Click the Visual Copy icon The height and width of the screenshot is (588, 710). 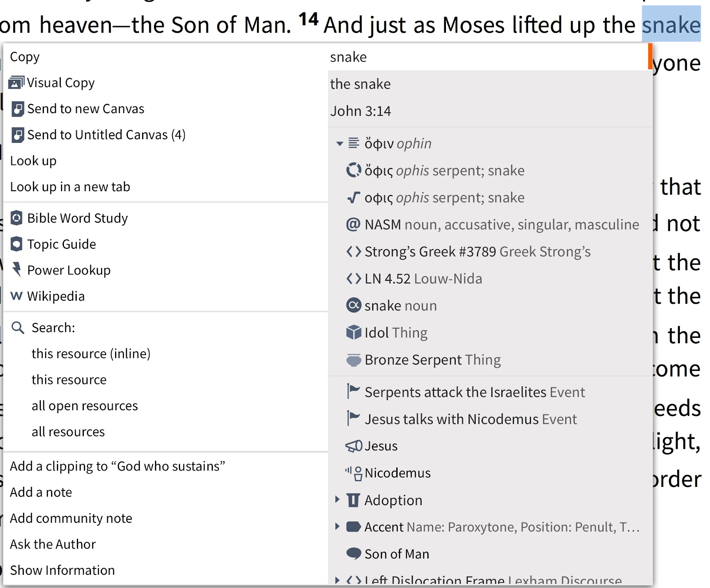click(16, 82)
